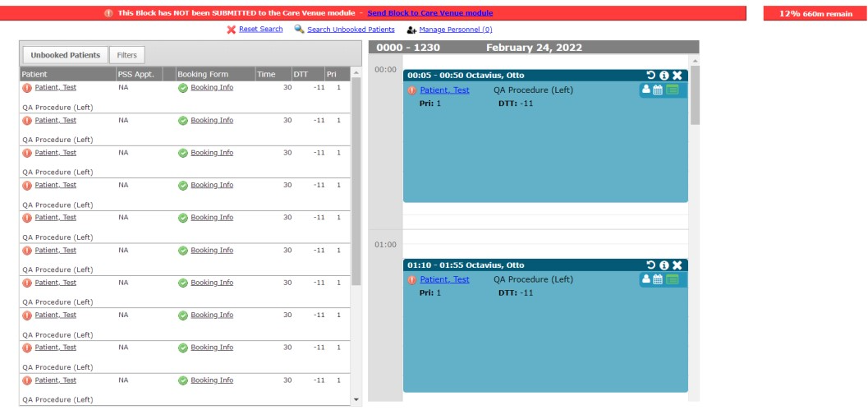
Task: Open calendar icon in the 00:05 appointment card
Action: [x=658, y=90]
